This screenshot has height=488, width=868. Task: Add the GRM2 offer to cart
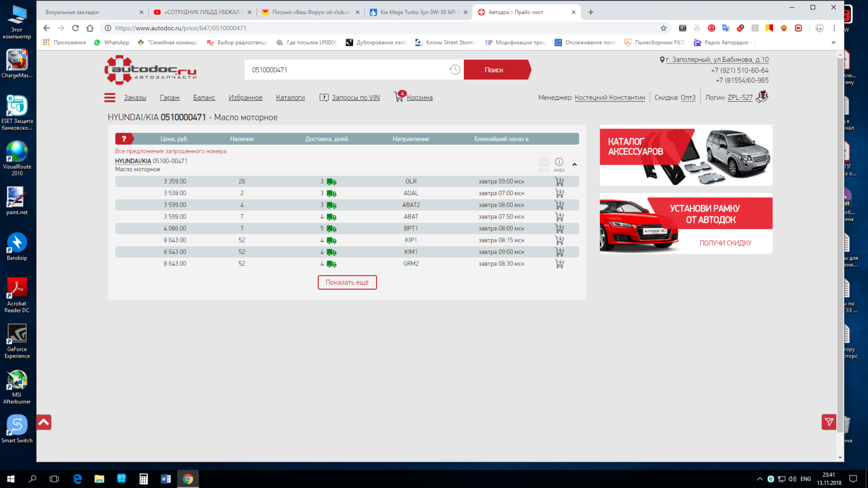click(x=559, y=264)
